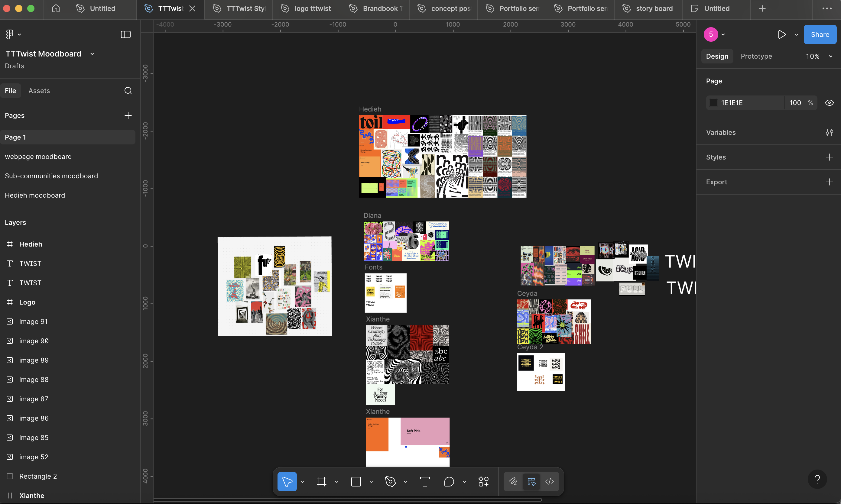
Task: Select the Pen tool in toolbar
Action: [x=391, y=482]
